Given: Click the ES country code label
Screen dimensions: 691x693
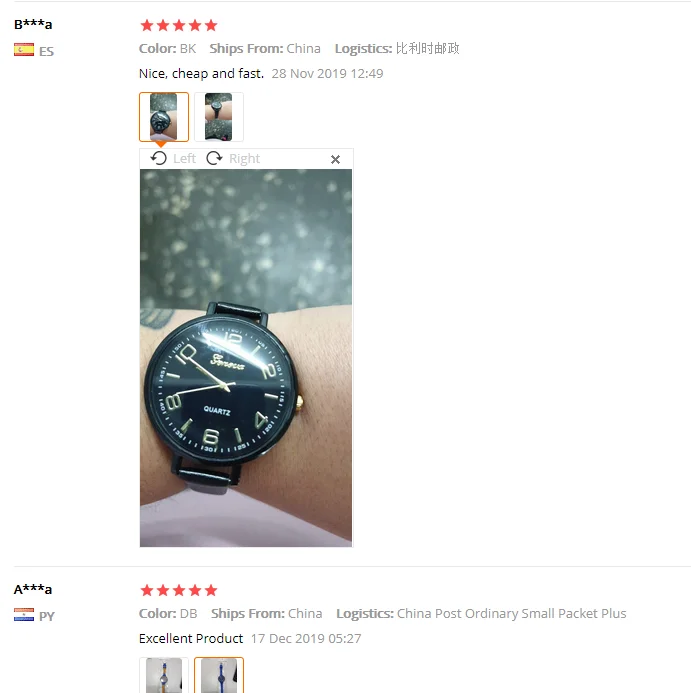Looking at the screenshot, I should pyautogui.click(x=46, y=51).
